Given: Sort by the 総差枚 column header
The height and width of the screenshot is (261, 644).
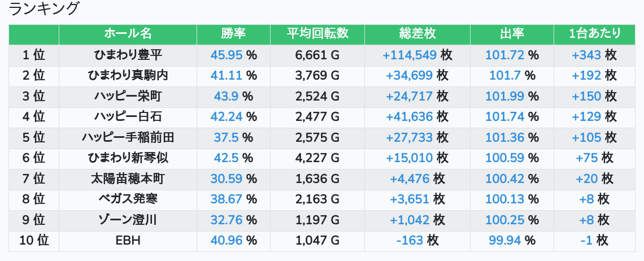Looking at the screenshot, I should tap(417, 34).
